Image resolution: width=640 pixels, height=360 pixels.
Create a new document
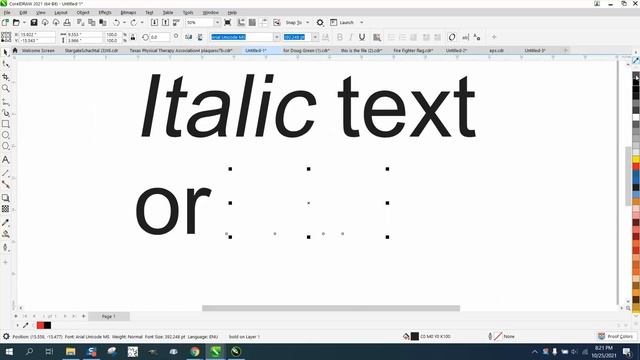pos(5,22)
